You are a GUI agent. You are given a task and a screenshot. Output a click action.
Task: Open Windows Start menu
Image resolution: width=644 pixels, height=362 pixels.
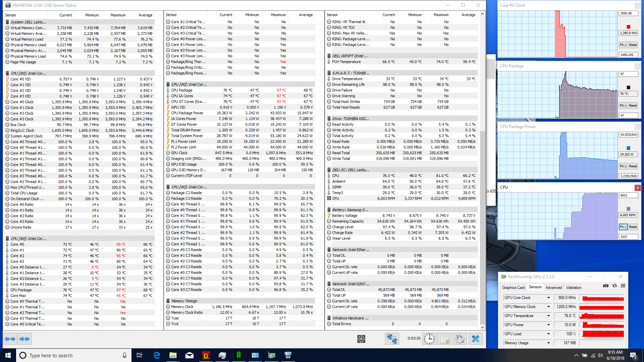(x=8, y=355)
